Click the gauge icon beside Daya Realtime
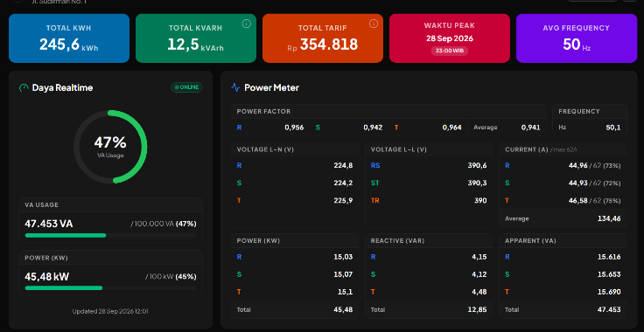This screenshot has width=644, height=332. pos(24,87)
